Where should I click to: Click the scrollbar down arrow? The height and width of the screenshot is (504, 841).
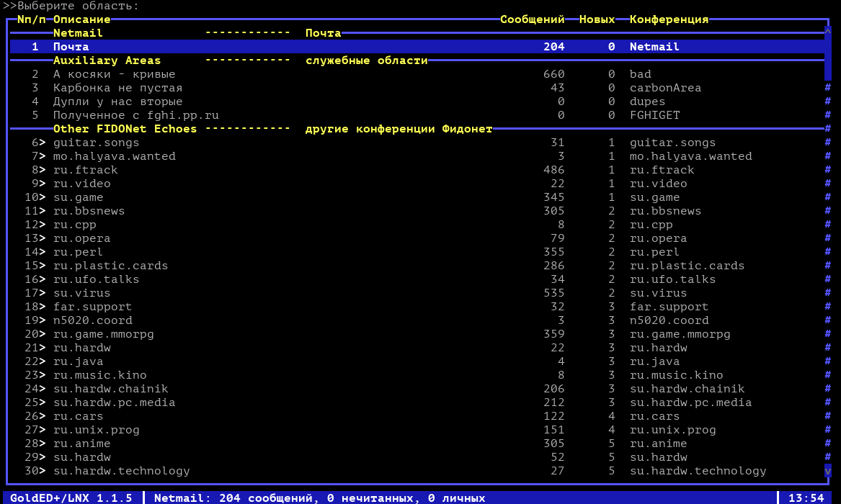tap(827, 470)
